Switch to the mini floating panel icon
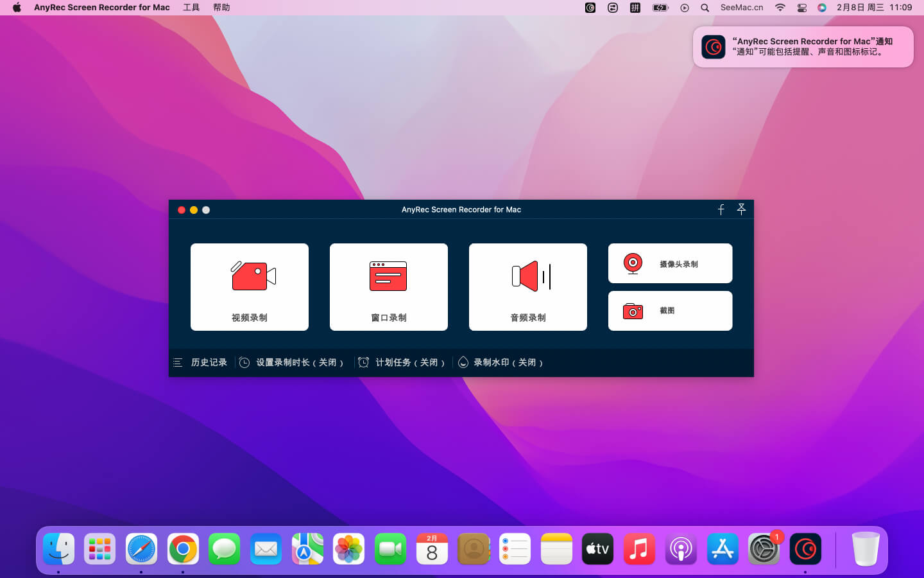Image resolution: width=924 pixels, height=578 pixels. pyautogui.click(x=721, y=209)
